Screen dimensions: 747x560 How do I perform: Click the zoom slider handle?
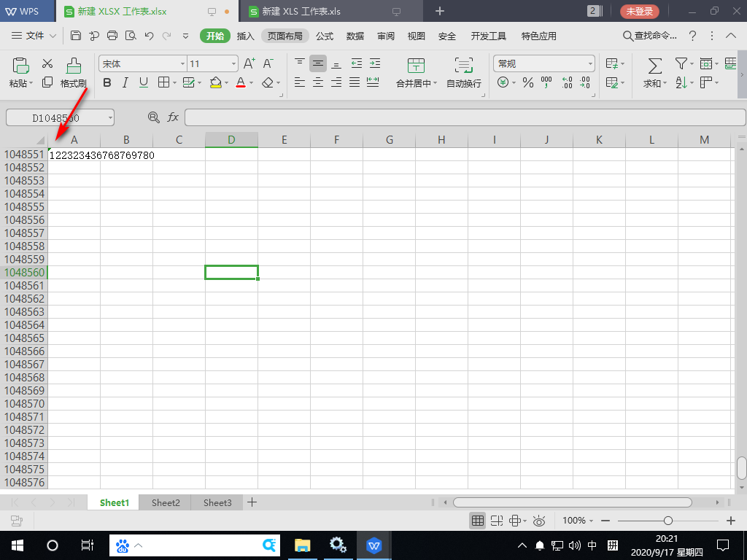[x=668, y=521]
